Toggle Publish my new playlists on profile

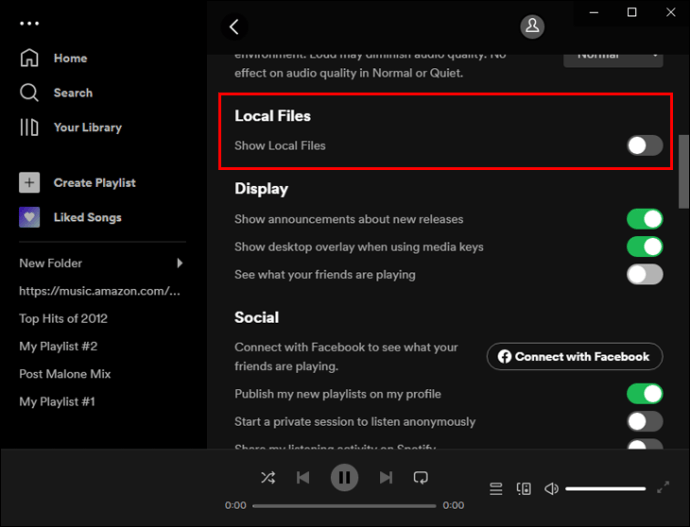[x=645, y=394]
